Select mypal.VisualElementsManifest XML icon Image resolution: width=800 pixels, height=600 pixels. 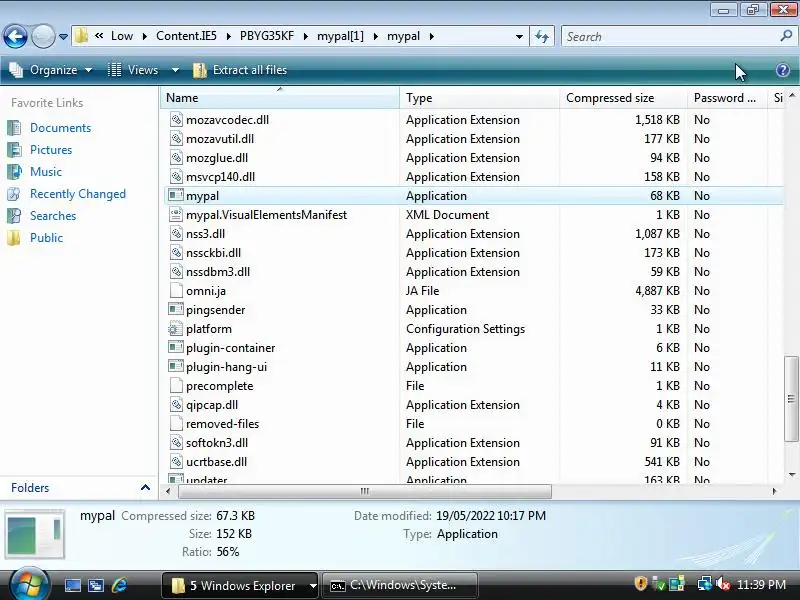pos(176,215)
